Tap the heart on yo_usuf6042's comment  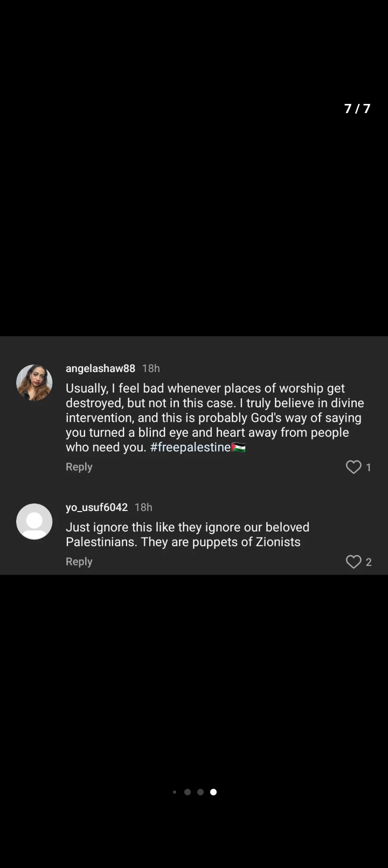pos(354,562)
